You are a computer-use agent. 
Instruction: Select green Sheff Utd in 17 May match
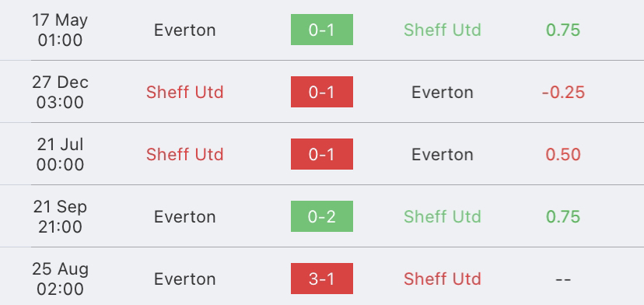(443, 30)
